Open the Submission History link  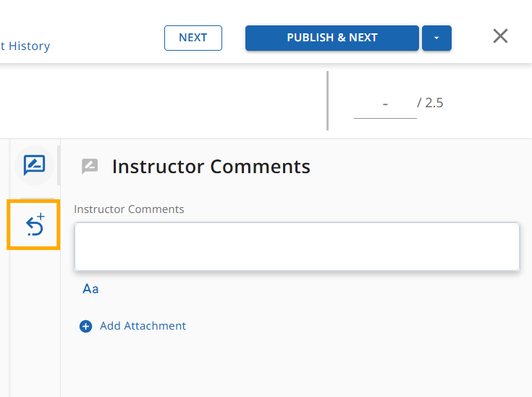pyautogui.click(x=25, y=46)
